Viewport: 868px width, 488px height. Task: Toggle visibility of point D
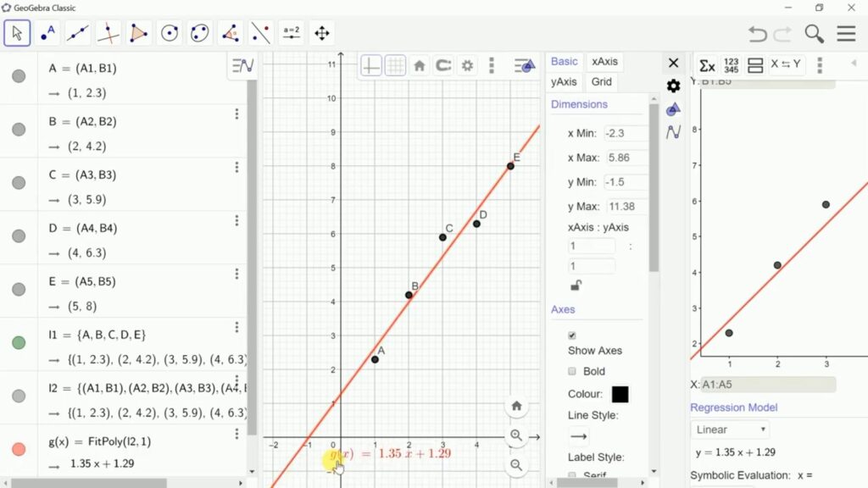[x=19, y=236]
